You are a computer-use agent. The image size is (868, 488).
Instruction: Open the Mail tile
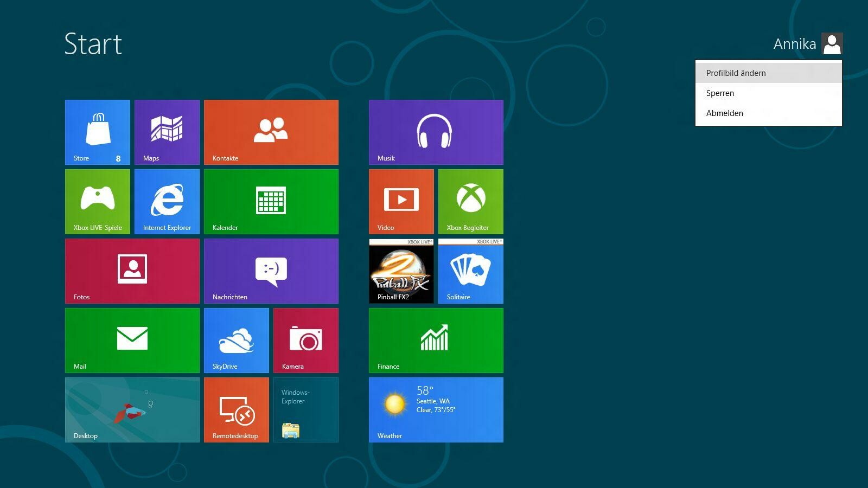click(132, 340)
